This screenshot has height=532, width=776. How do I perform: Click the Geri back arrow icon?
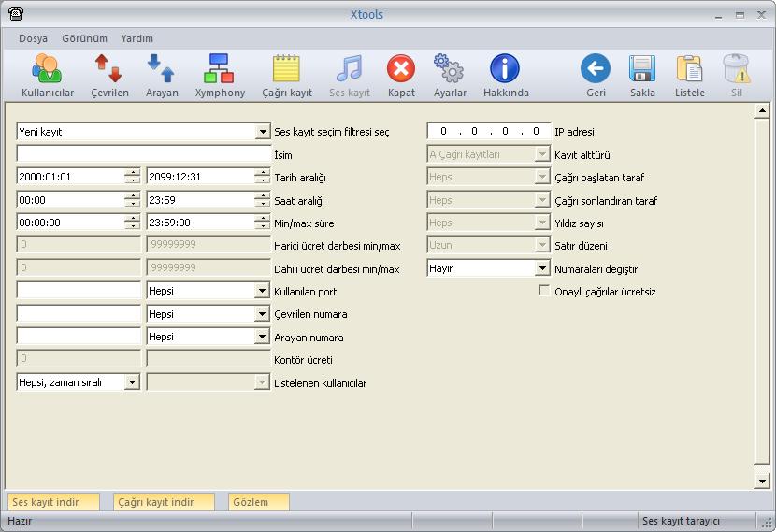point(596,70)
